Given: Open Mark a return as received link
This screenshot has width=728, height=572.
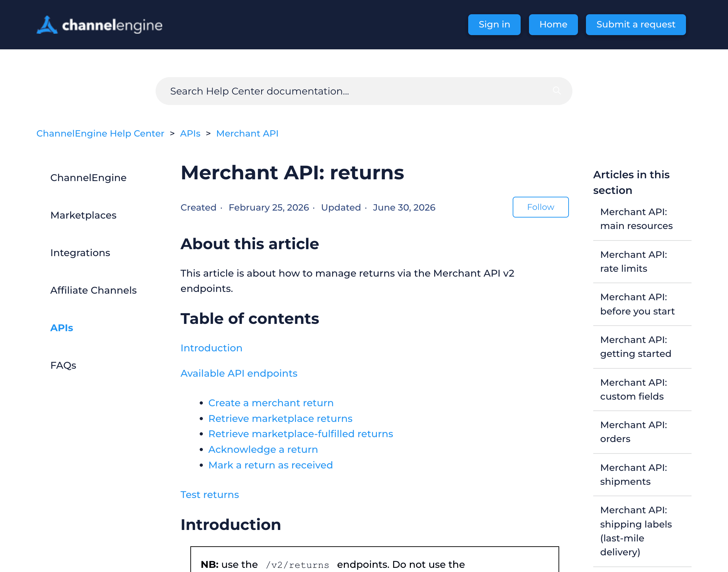Looking at the screenshot, I should click(271, 465).
